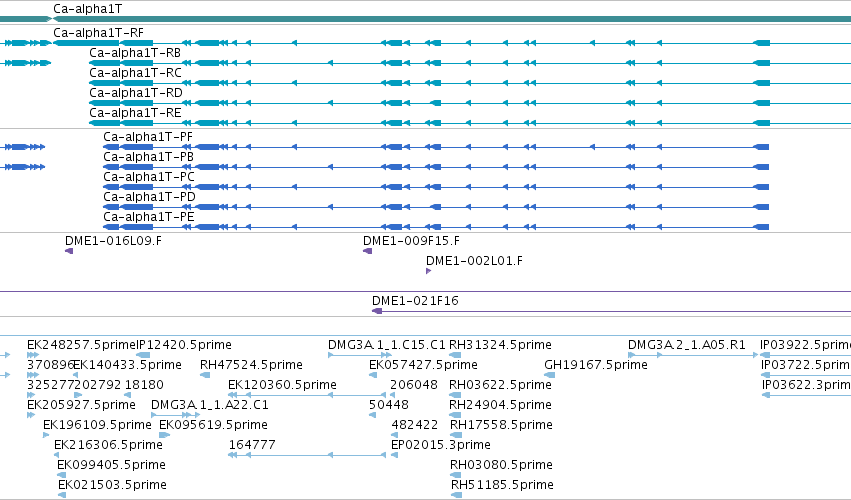Click the arrow glyph under RH24904.5prime
851x500 pixels.
tap(455, 415)
